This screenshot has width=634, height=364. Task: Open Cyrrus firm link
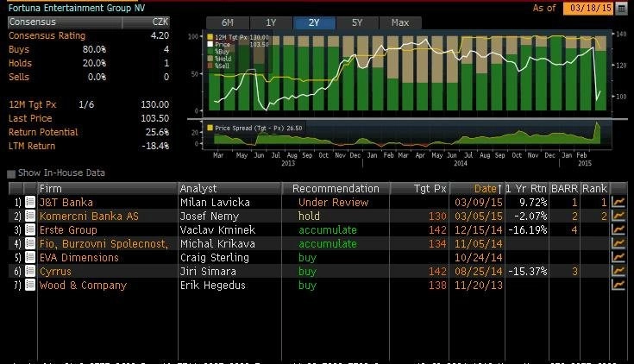pyautogui.click(x=55, y=272)
